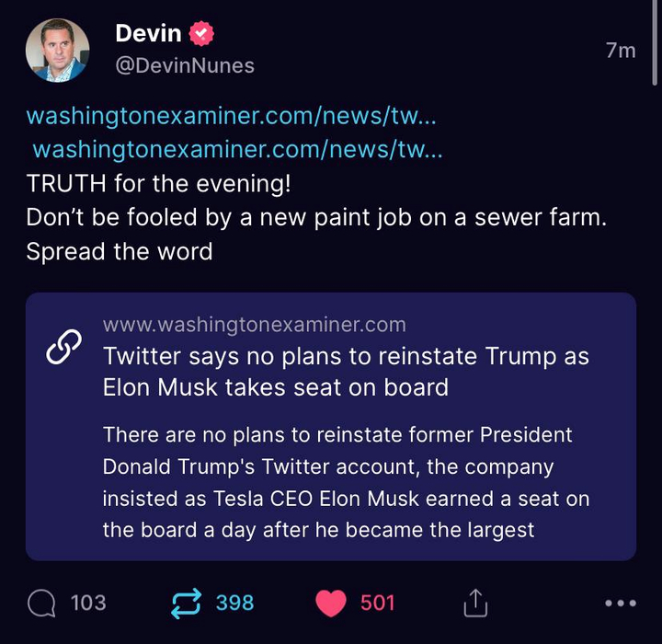Open the @DevinNunes handle
This screenshot has height=644, width=662.
pyautogui.click(x=184, y=65)
